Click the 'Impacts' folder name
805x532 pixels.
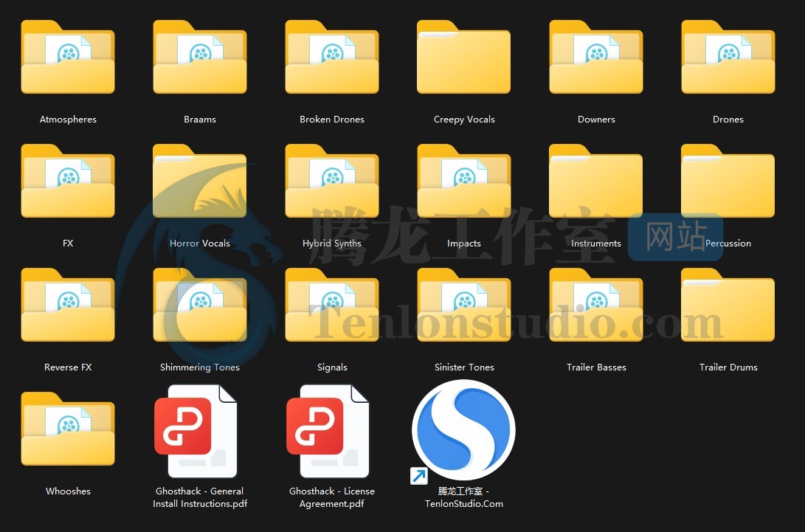tap(463, 243)
